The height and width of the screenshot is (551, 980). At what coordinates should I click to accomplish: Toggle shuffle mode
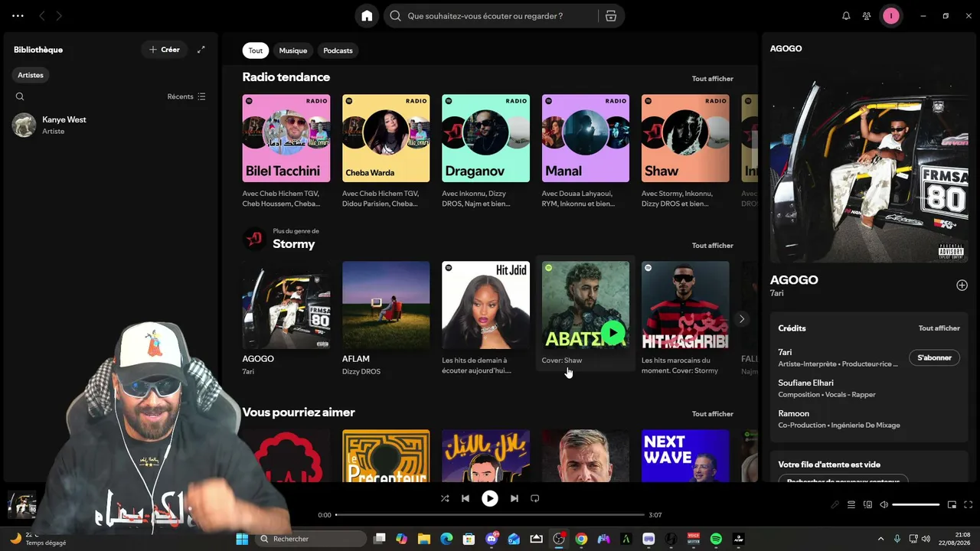tap(445, 498)
